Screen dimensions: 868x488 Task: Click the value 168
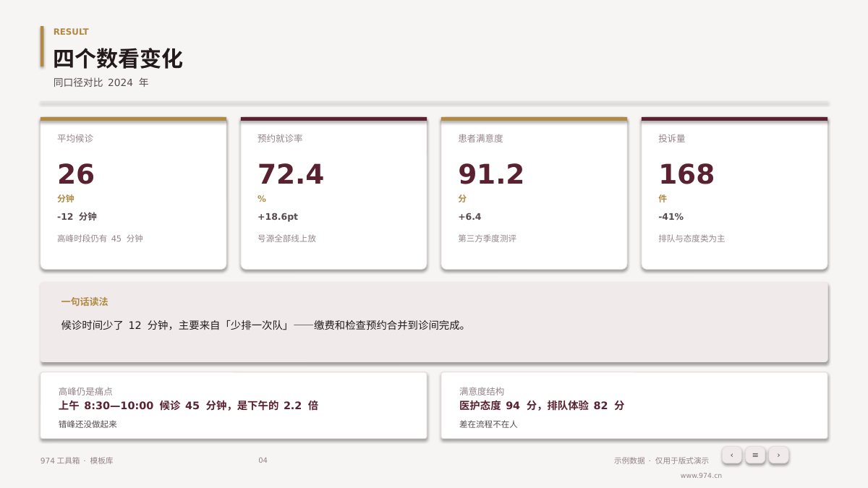click(x=686, y=174)
